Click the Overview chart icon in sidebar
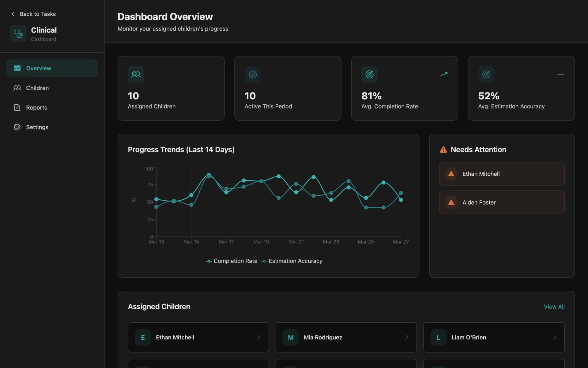This screenshot has width=588, height=368. (x=17, y=68)
